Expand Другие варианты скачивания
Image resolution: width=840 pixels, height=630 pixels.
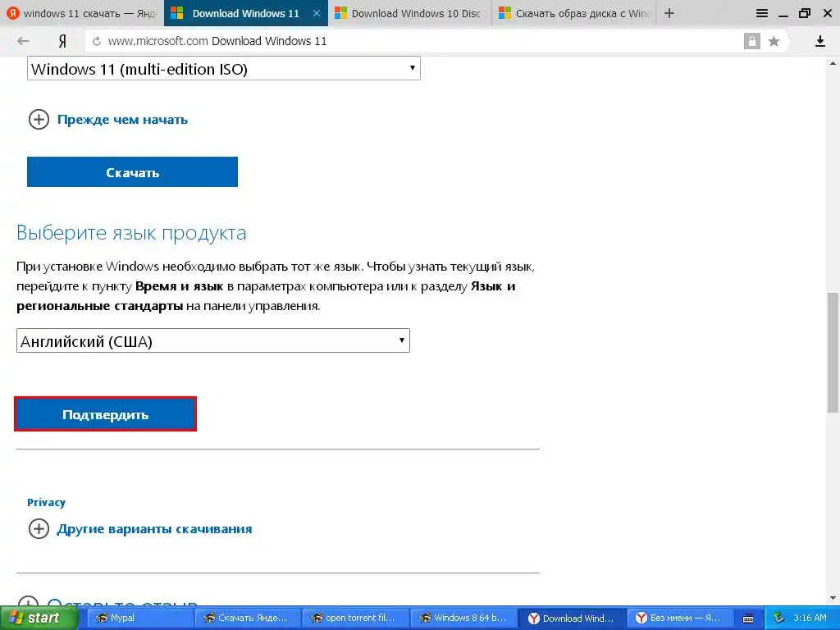pyautogui.click(x=140, y=529)
